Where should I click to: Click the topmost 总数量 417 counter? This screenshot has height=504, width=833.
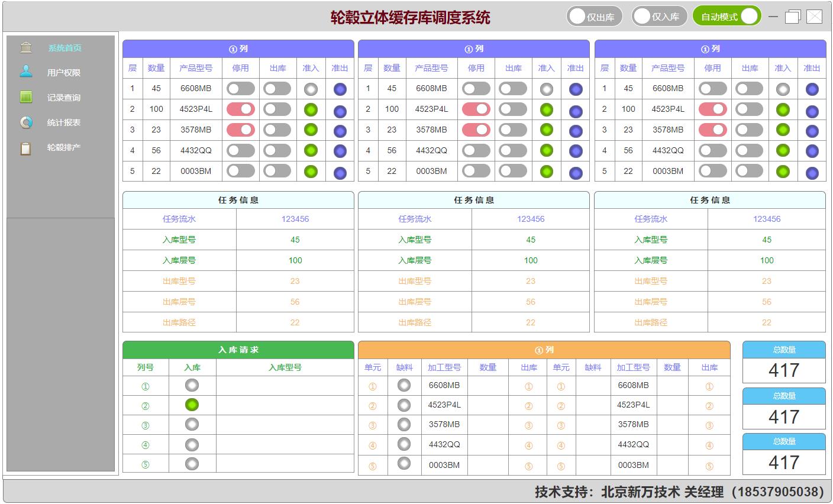(784, 370)
